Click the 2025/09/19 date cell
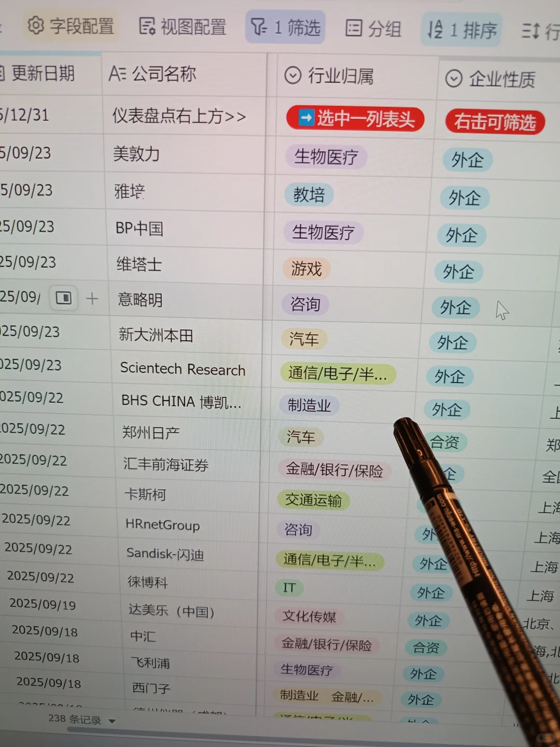This screenshot has width=560, height=747. coord(43,604)
